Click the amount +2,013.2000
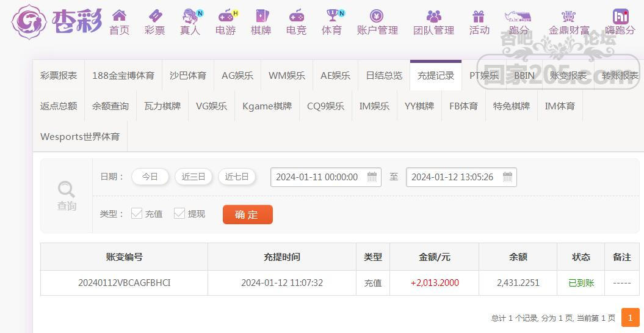Viewport: 644px width, 333px height. [435, 283]
